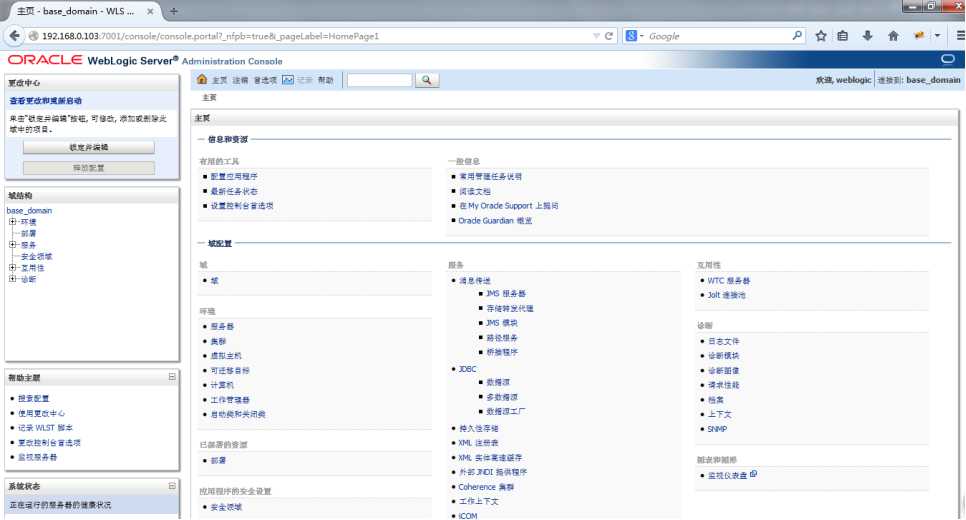Open the bookmarks list icon
966x520 pixels.
coord(843,36)
